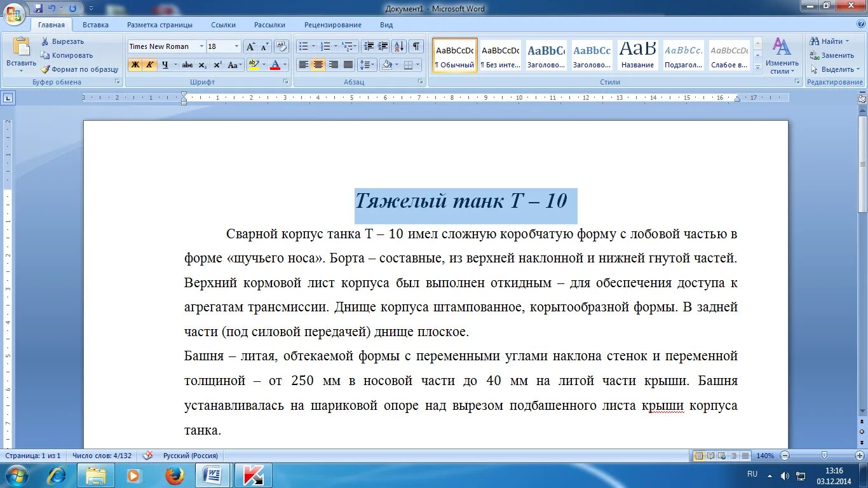Toggle superscript formatting
This screenshot has width=868, height=488.
217,65
